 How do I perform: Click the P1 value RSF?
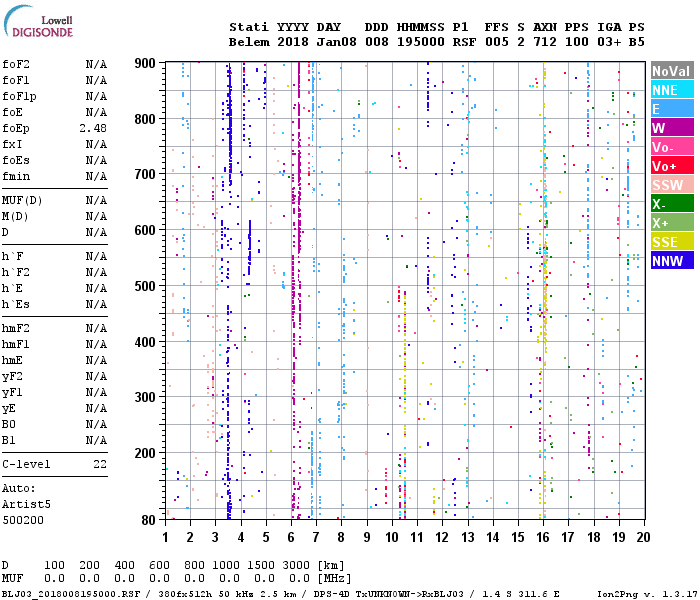coord(464,42)
